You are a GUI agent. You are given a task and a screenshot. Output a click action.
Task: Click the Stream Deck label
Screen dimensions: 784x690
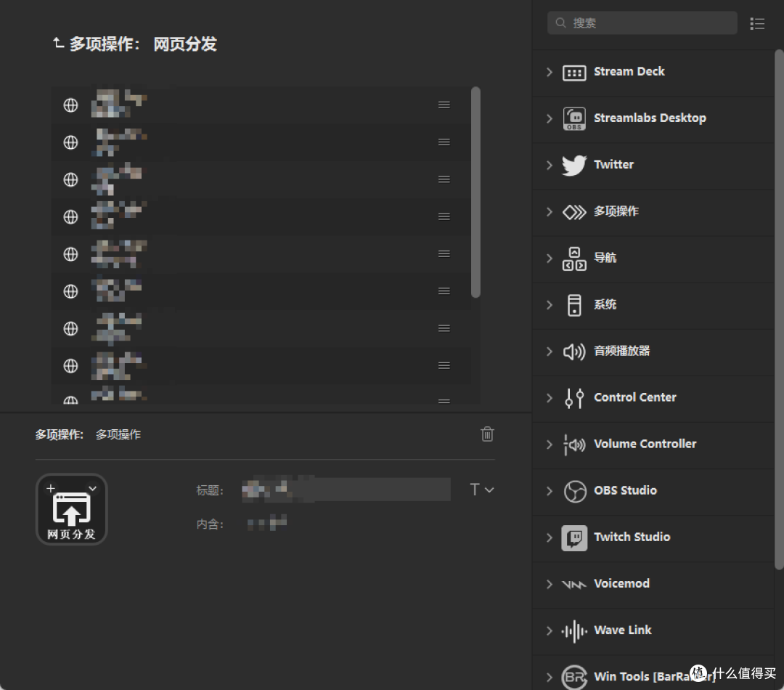pos(629,72)
